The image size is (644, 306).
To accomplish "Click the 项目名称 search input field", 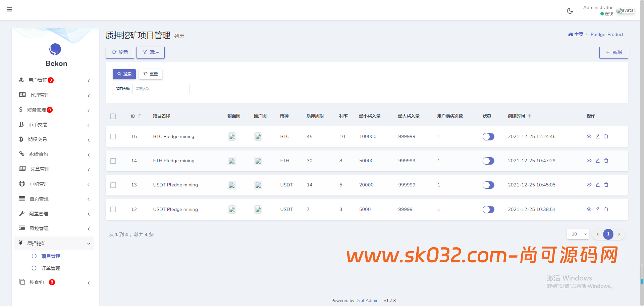I will 161,89.
